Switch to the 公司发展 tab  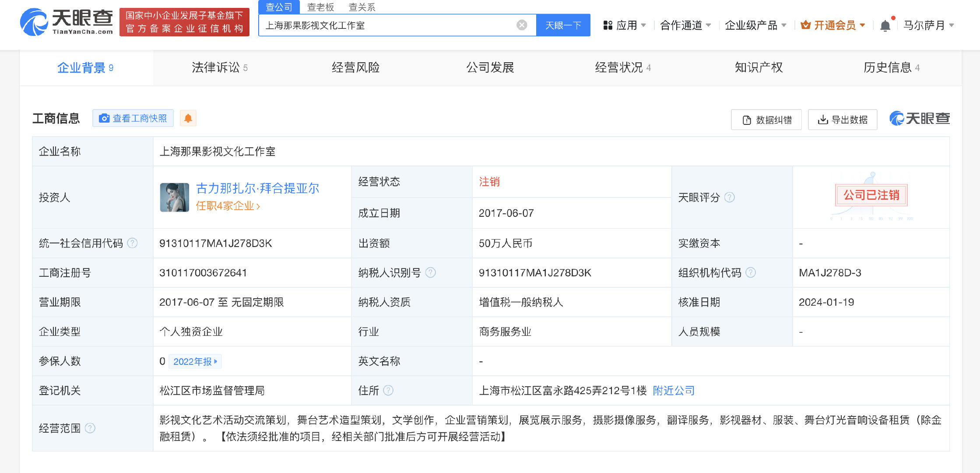point(490,67)
